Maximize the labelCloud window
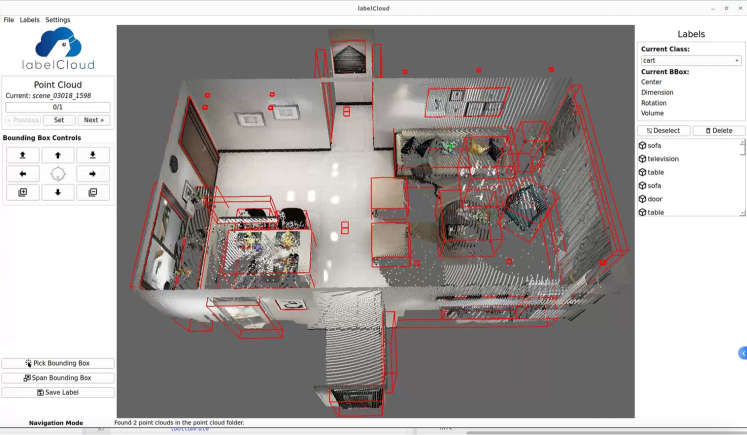This screenshot has width=747, height=435. pos(727,8)
